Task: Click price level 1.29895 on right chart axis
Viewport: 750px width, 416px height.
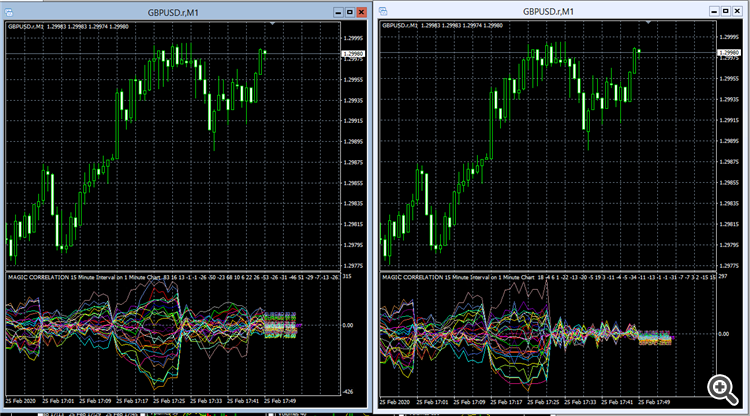Action: (729, 141)
